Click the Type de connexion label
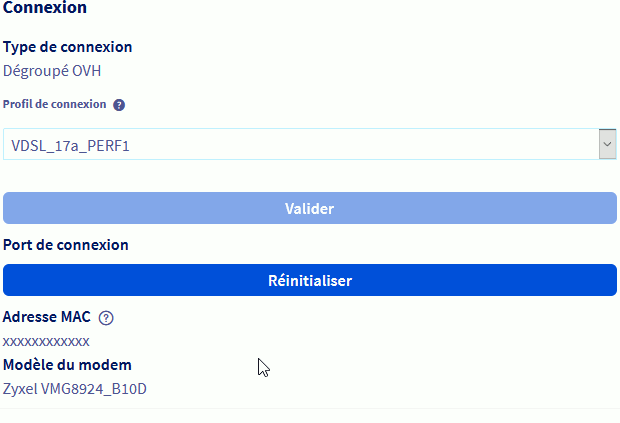620x423 pixels. pyautogui.click(x=68, y=46)
